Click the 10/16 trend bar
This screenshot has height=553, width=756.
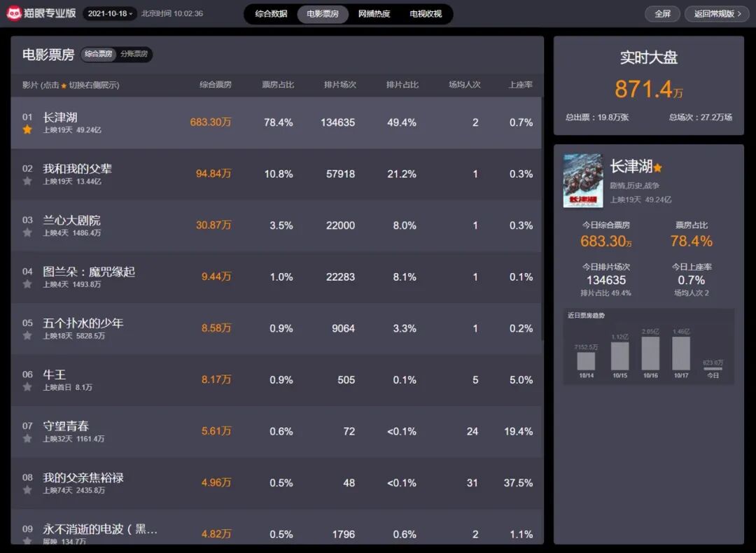(x=650, y=353)
